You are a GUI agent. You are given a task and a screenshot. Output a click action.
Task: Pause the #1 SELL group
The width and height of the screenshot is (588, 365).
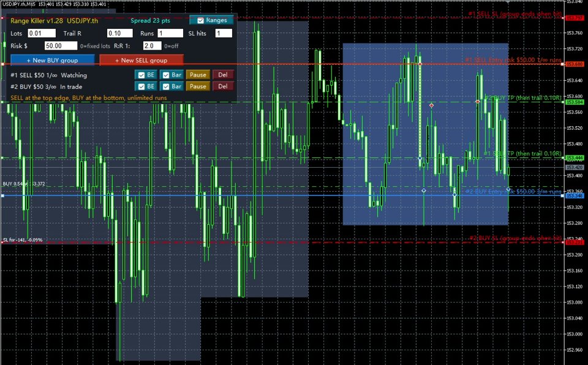pyautogui.click(x=198, y=75)
